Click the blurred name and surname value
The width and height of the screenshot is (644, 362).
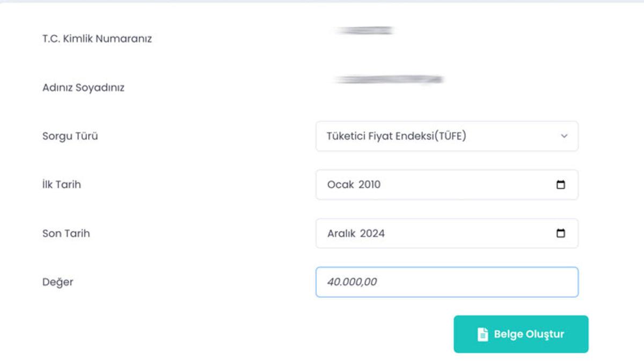coord(389,80)
